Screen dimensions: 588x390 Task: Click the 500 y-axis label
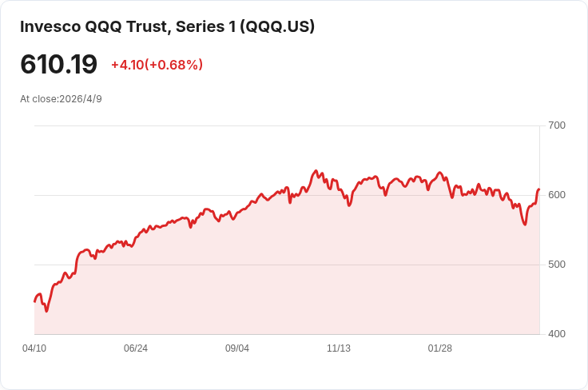coord(557,265)
